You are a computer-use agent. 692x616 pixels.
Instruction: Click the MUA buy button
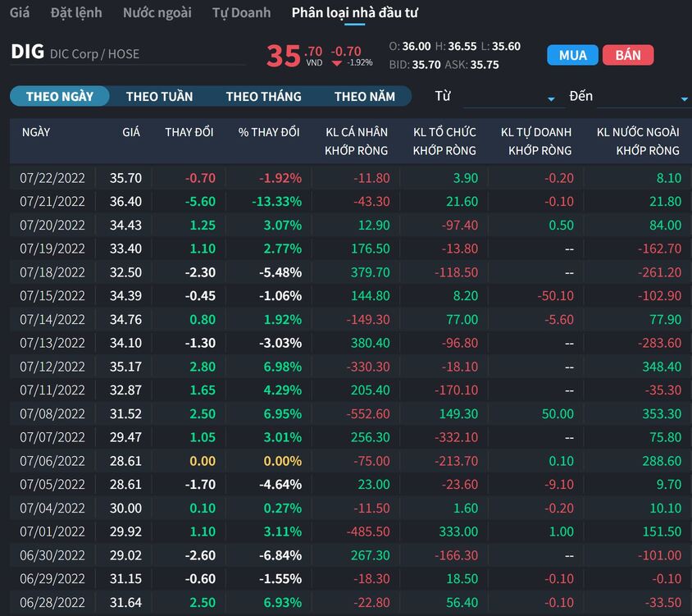[x=572, y=55]
